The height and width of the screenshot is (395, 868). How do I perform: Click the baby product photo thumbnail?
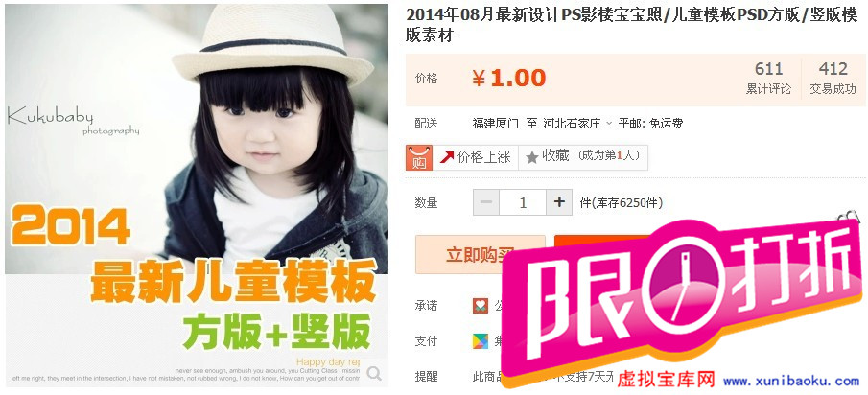197,196
